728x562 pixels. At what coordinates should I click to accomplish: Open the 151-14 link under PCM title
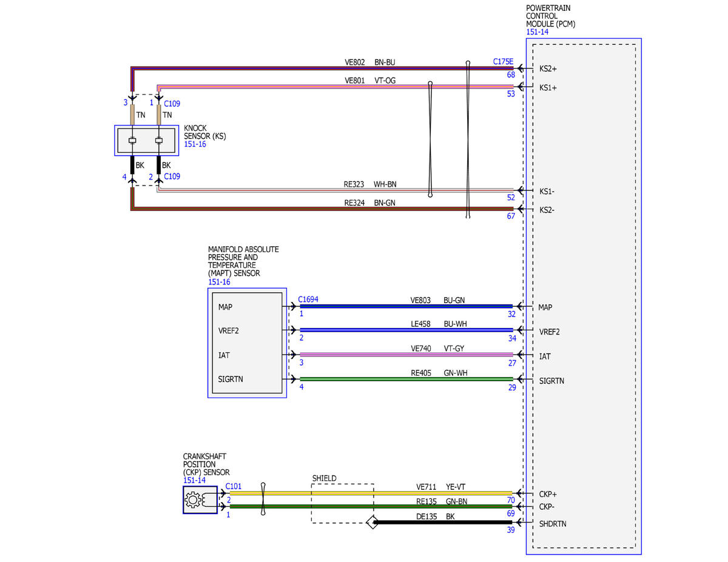coord(538,32)
